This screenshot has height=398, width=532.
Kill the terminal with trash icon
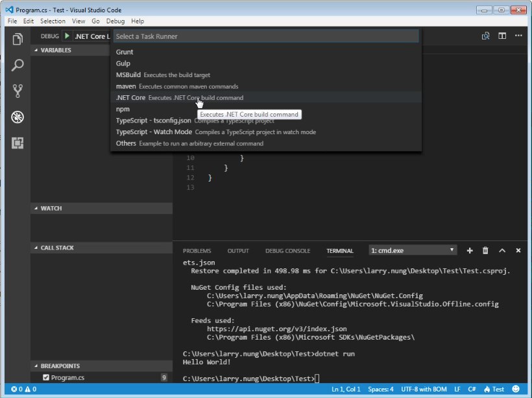(485, 250)
